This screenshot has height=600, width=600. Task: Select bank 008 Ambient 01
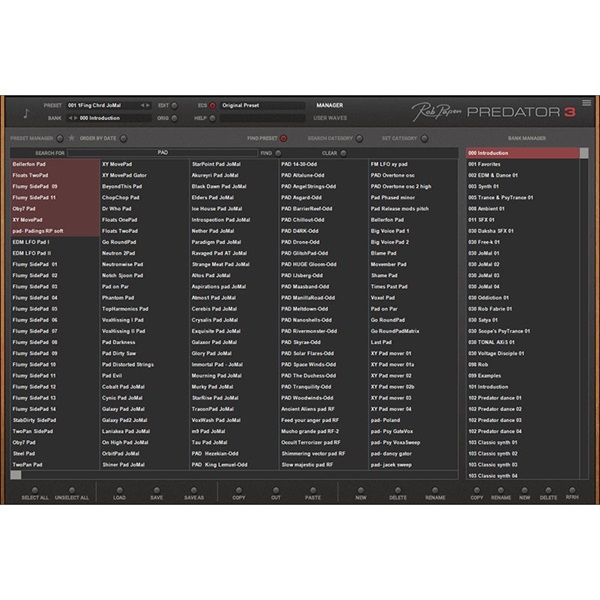click(522, 209)
